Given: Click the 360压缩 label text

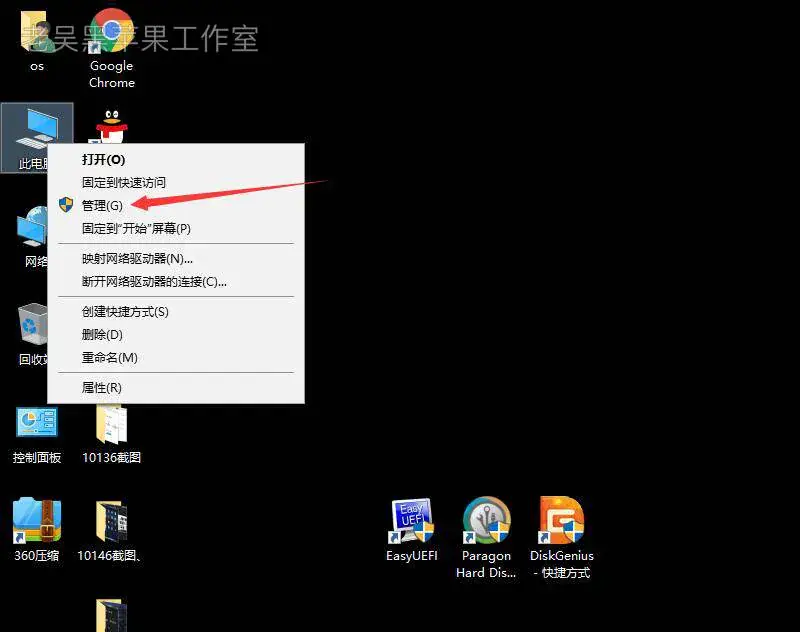Looking at the screenshot, I should [37, 555].
